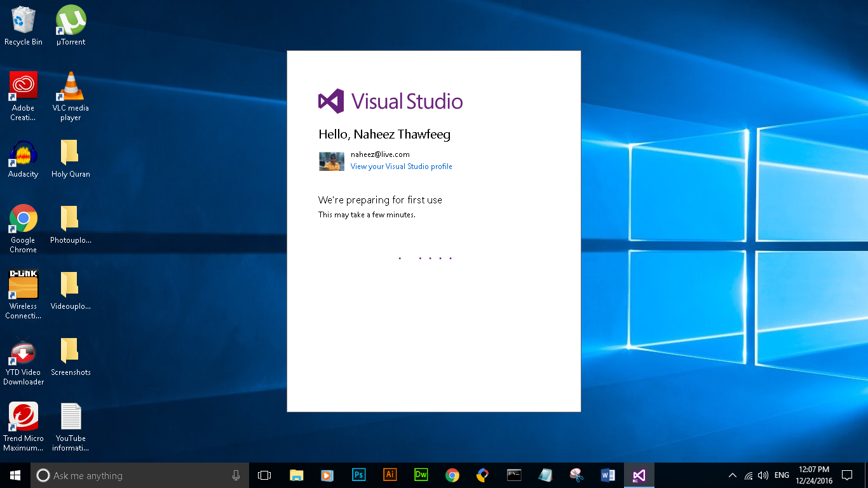Select the Adobe Creative Cloud desktop icon
Viewport: 868px width, 488px height.
24,96
